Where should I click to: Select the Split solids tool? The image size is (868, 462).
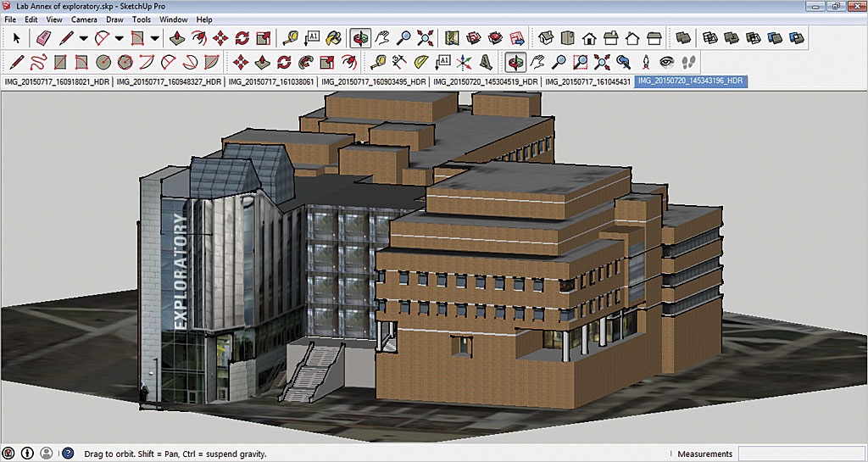pos(797,38)
